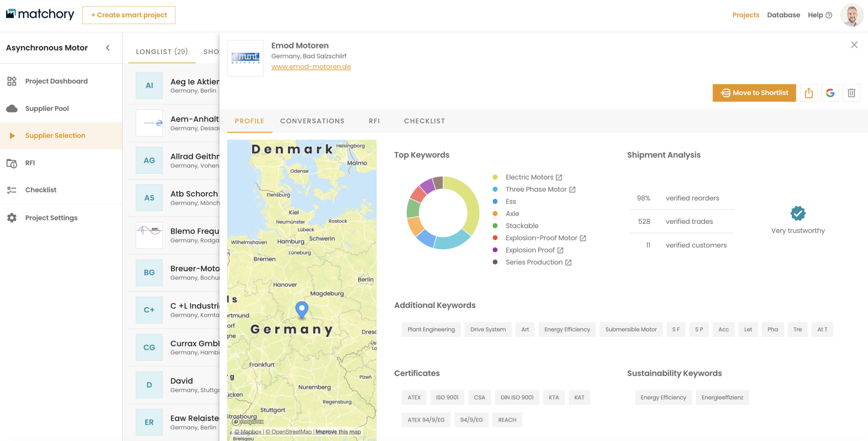
Task: Open Currax GmbH supplier CG avatar
Action: coord(149,348)
